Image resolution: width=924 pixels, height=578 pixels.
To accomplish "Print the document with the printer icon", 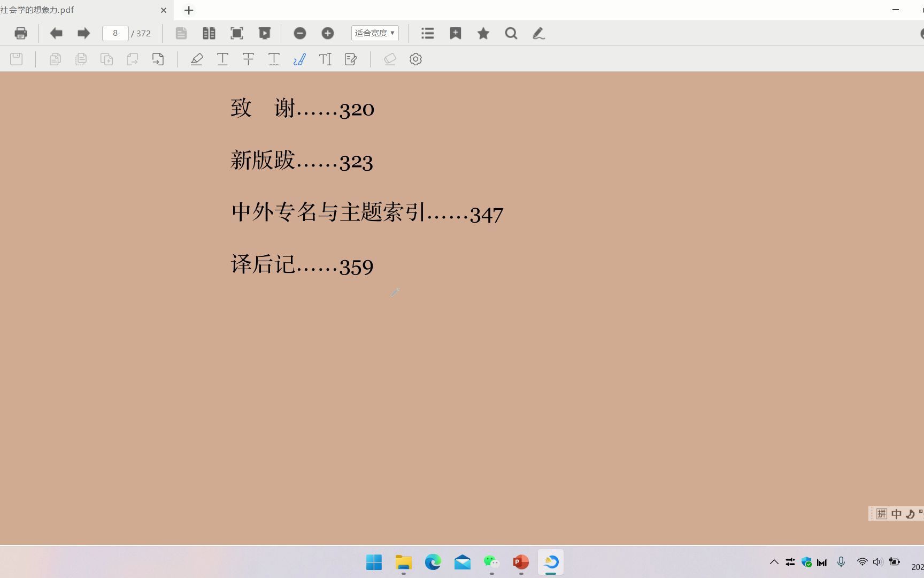I will pyautogui.click(x=21, y=33).
